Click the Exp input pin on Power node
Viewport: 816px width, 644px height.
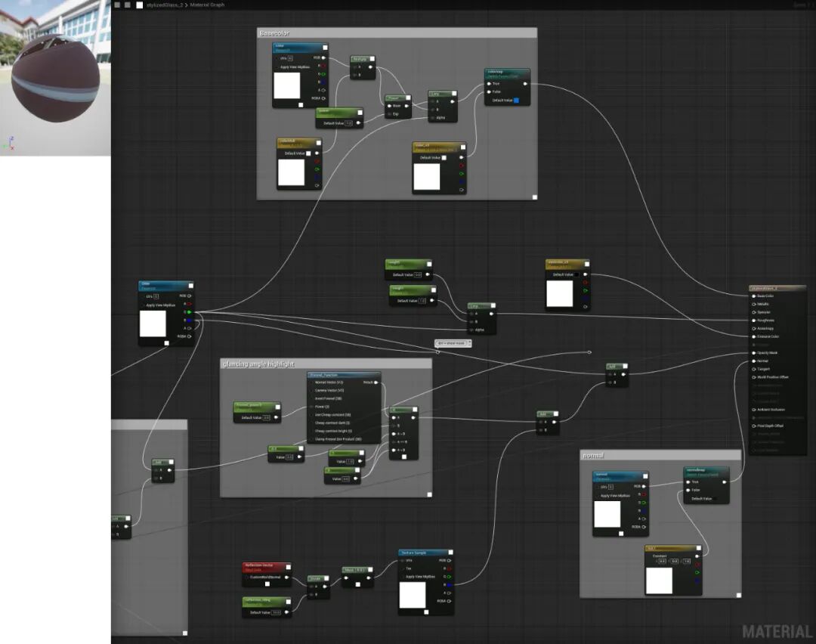389,114
